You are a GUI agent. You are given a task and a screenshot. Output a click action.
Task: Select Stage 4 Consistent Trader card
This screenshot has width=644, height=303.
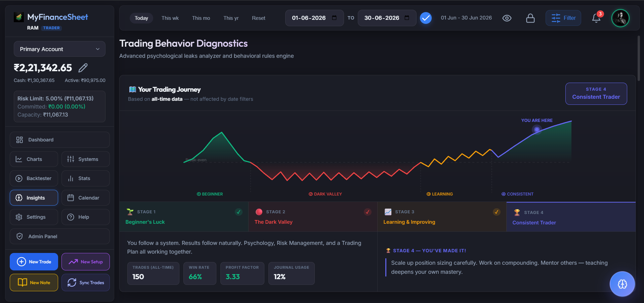571,217
